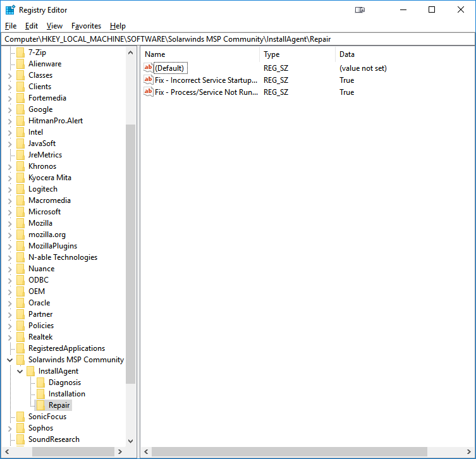Select the Partner key
The height and width of the screenshot is (459, 476).
coord(40,314)
